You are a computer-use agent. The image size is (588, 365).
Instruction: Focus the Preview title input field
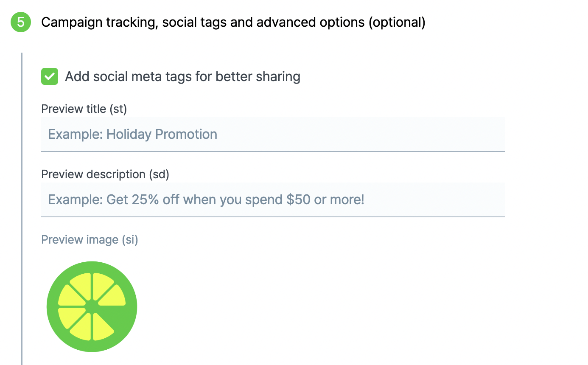click(x=273, y=134)
